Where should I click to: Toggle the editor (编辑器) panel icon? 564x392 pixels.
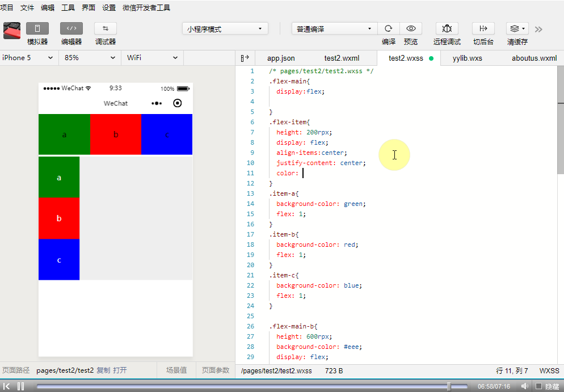coord(71,28)
